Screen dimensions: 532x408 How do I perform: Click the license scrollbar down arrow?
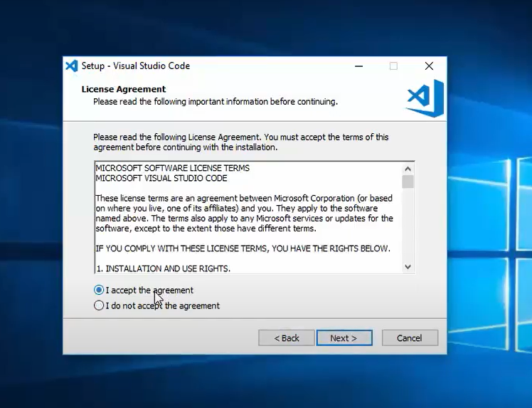tap(408, 267)
